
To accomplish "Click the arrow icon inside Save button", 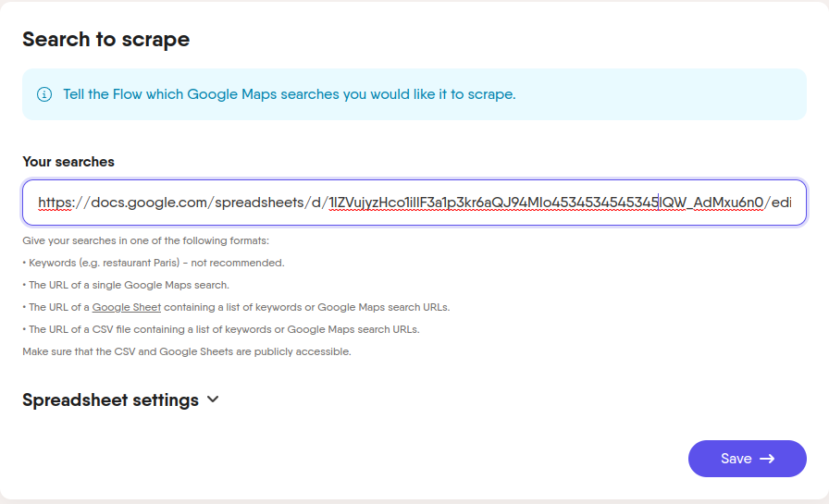I will (767, 459).
